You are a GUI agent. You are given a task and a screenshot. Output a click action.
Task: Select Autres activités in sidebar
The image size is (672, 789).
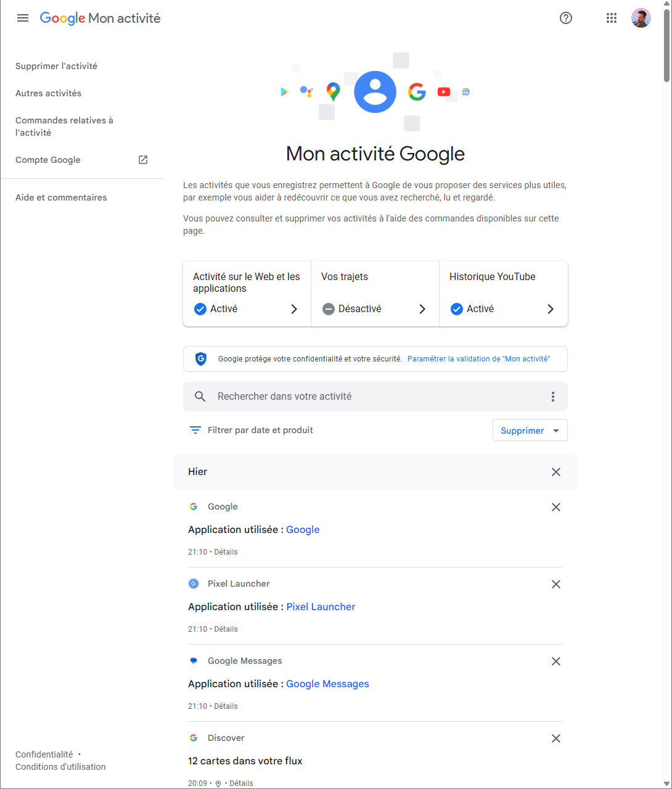(x=48, y=93)
